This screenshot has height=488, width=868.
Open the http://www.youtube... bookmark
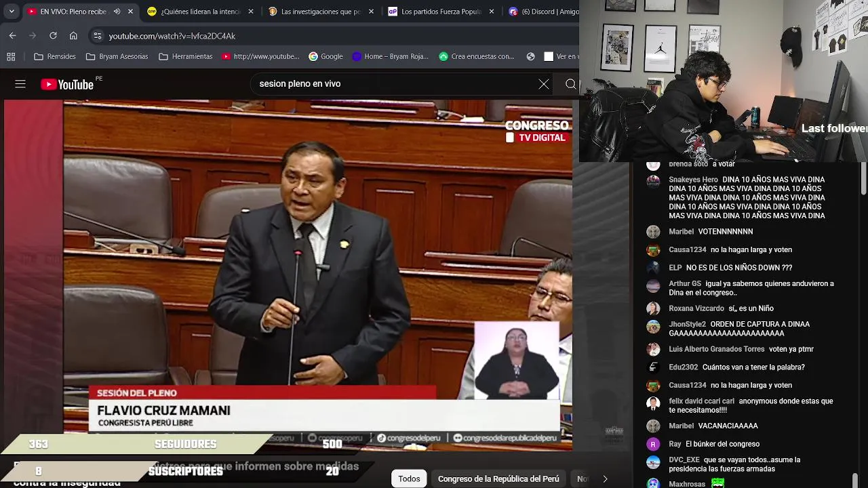(x=260, y=56)
